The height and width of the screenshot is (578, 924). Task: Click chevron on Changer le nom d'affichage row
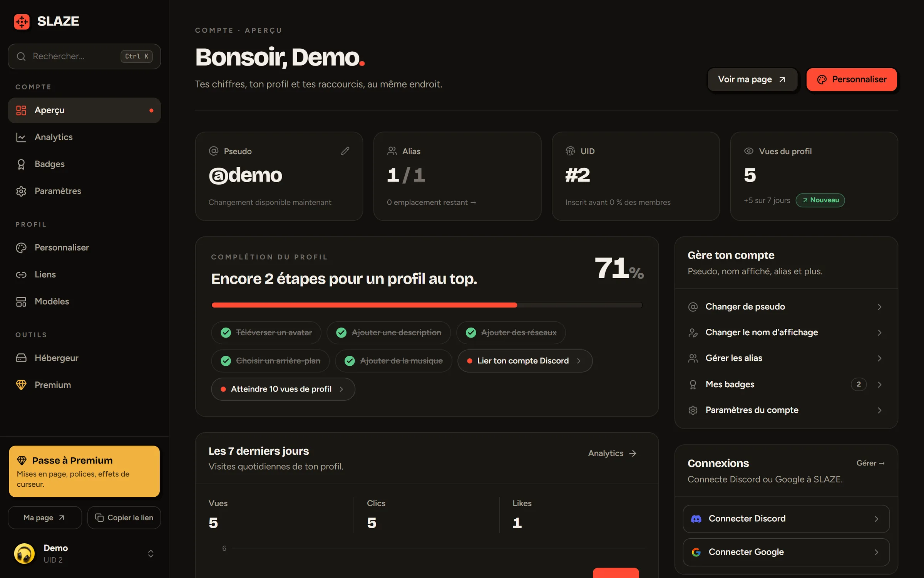pos(879,333)
